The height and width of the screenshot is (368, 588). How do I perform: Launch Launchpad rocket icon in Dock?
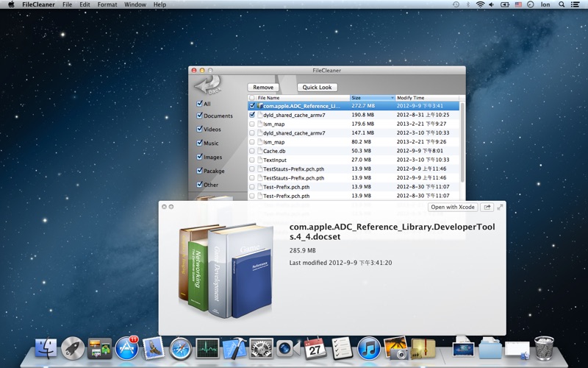73,348
